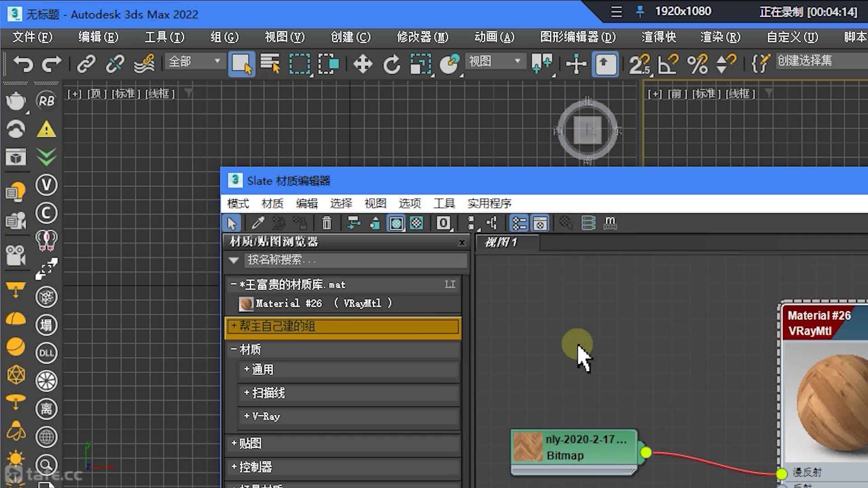Click Lay Out Children icon in Slate
This screenshot has height=488, width=868.
point(492,223)
